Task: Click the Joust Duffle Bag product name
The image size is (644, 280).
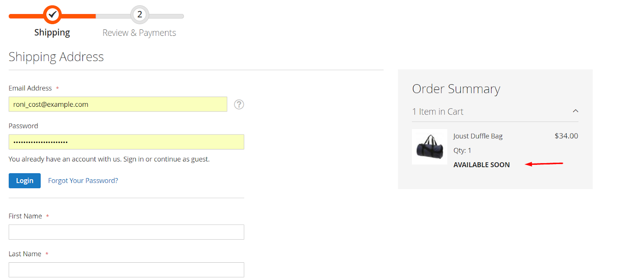Action: [x=478, y=136]
